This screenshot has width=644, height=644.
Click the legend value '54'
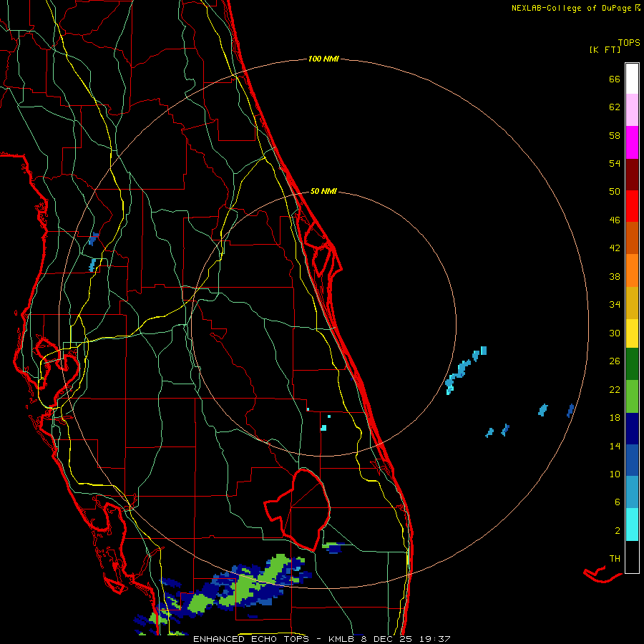coord(615,163)
